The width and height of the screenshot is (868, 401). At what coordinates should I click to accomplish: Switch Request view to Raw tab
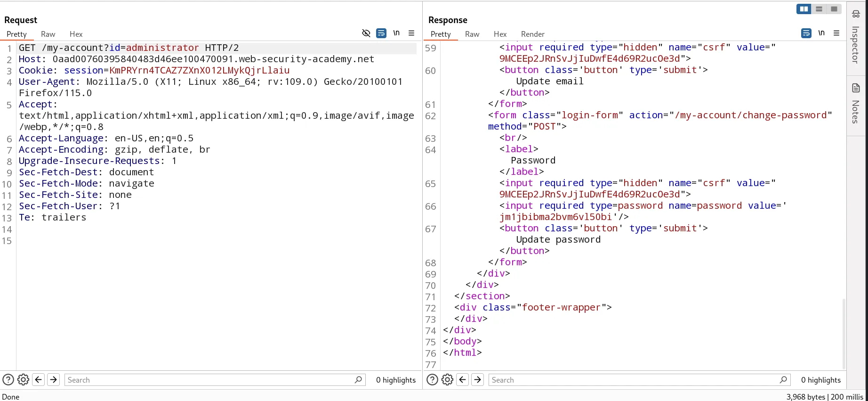[x=48, y=34]
